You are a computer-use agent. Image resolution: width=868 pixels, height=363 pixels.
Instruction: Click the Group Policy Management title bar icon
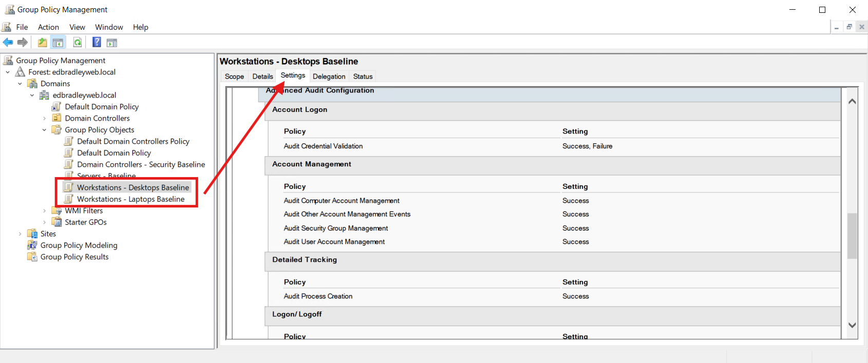coord(9,9)
